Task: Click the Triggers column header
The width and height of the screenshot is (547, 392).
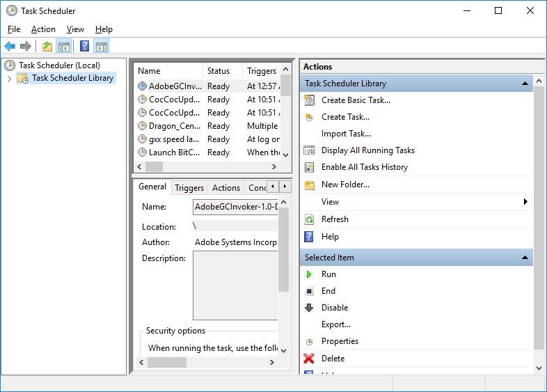Action: 262,71
